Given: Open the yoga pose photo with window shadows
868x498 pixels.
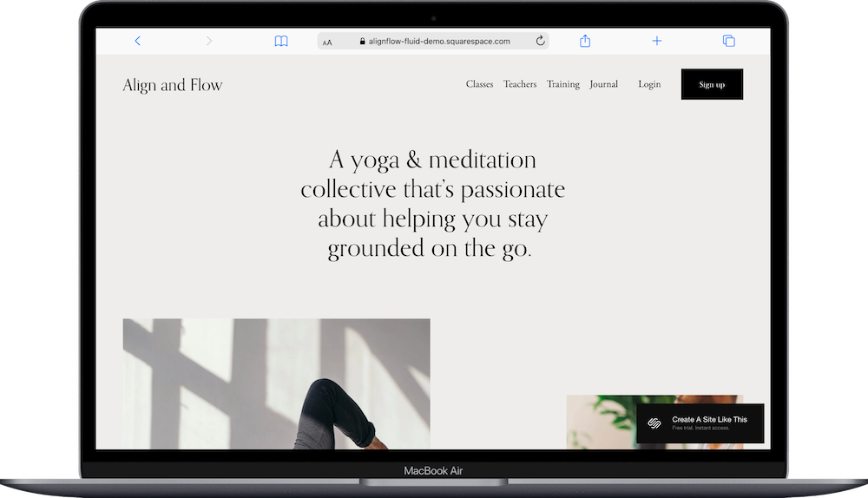Looking at the screenshot, I should [276, 383].
